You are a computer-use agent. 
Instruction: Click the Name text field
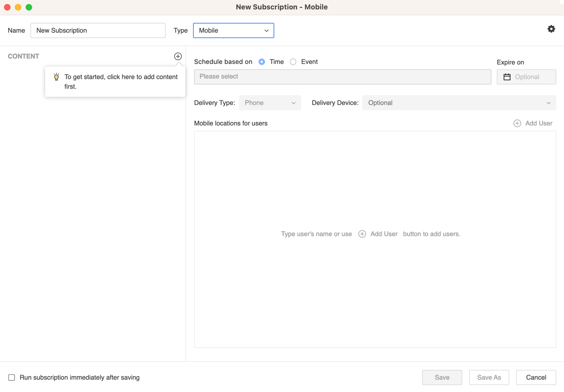pyautogui.click(x=98, y=31)
